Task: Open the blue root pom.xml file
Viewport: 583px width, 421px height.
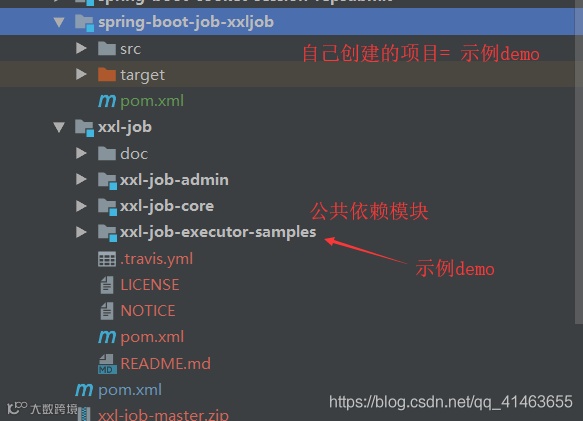Action: pos(130,390)
